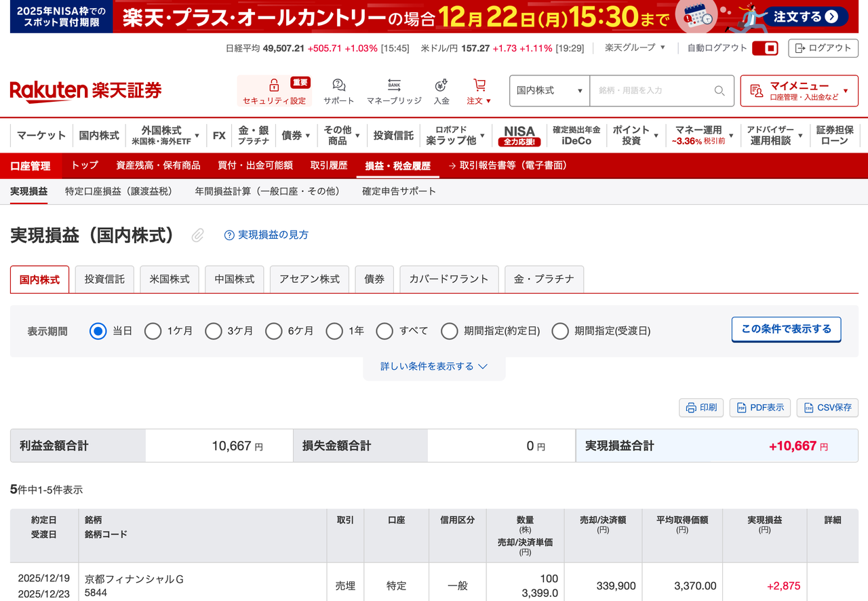Switch to the 投資信託 tab
Screen dimensions: 868x601
point(104,279)
